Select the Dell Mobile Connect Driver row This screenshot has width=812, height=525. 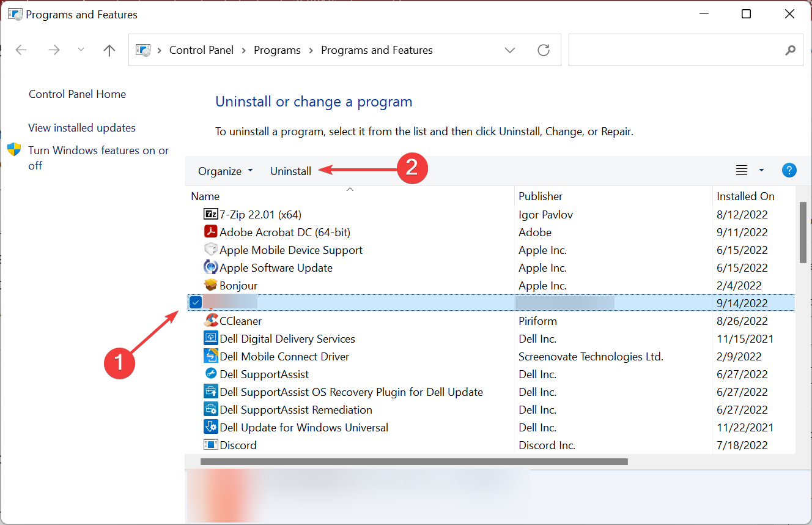click(x=490, y=356)
